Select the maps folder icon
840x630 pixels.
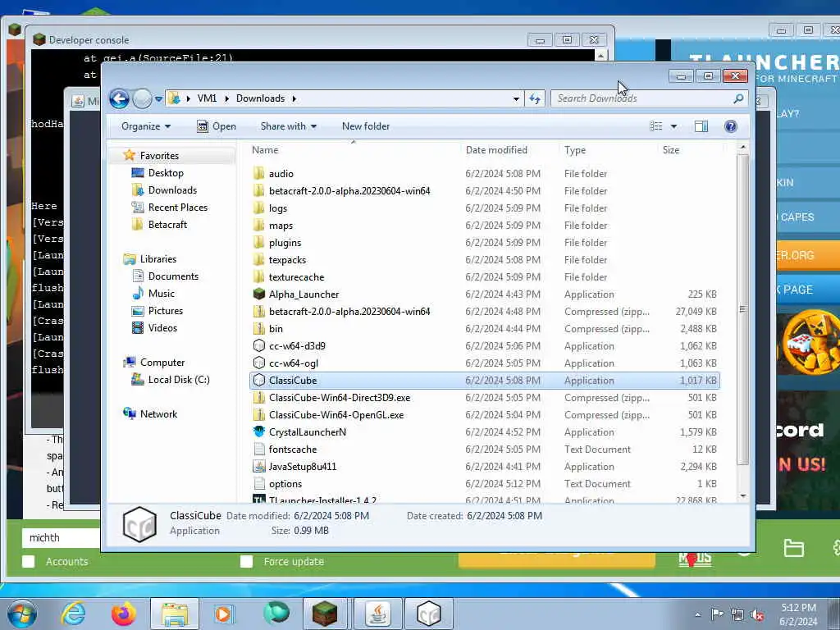258,225
